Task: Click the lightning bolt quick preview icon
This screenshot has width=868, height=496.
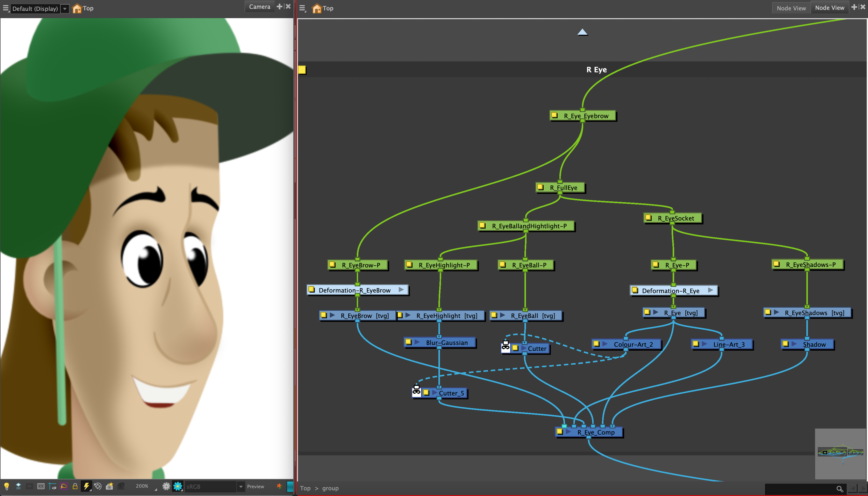Action: click(x=87, y=486)
